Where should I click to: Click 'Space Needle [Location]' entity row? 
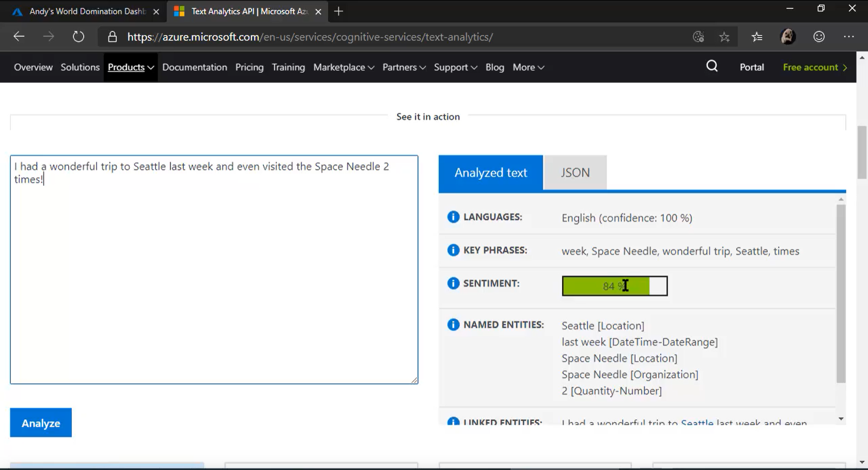[x=619, y=358]
